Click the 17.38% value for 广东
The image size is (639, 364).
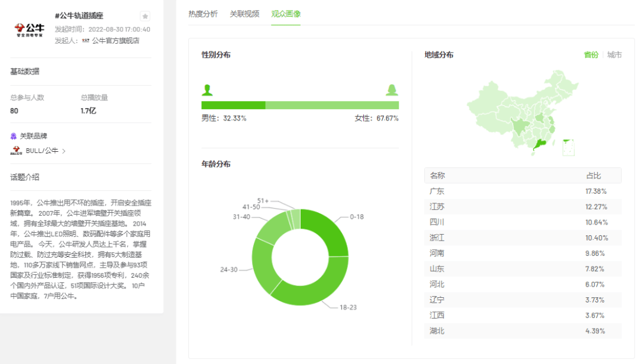tap(596, 191)
